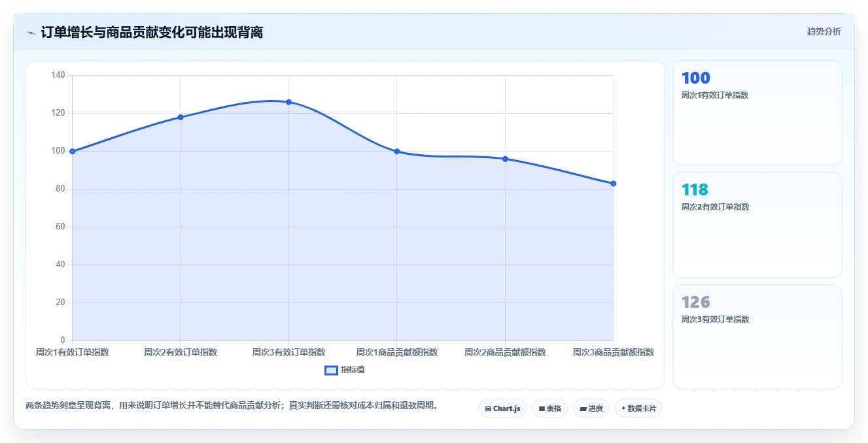Open the card showing value 126

[x=757, y=336]
